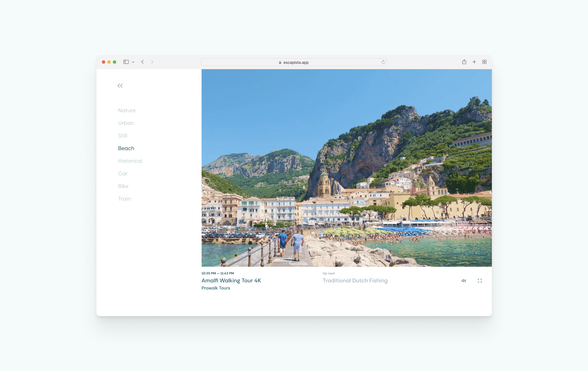Open the Prowalk Tours channel link
This screenshot has width=588, height=371.
pos(216,288)
